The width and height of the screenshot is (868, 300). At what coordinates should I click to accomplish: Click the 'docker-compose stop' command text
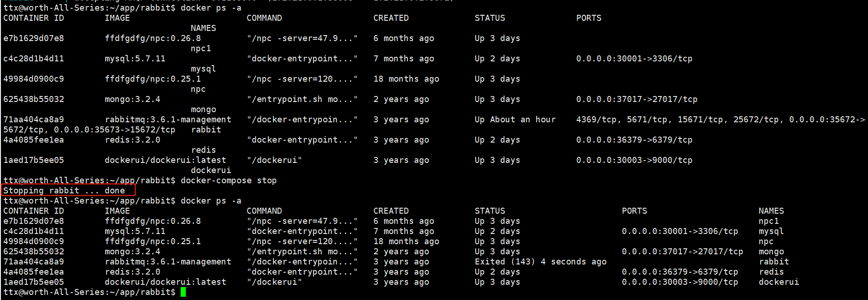click(x=229, y=180)
